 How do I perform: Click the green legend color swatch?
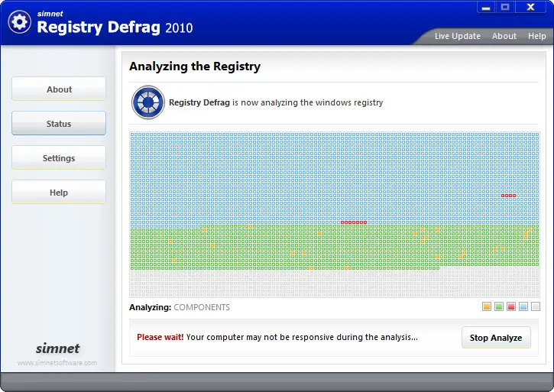pyautogui.click(x=499, y=306)
